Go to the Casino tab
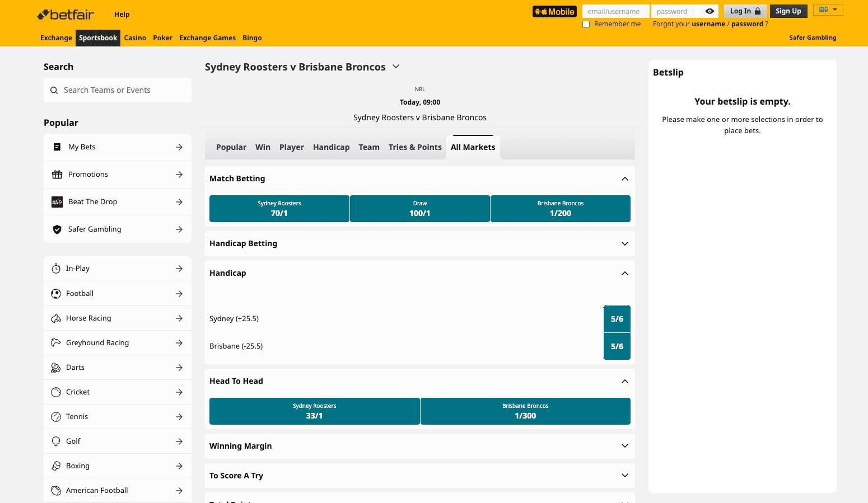The height and width of the screenshot is (503, 868). [x=135, y=38]
